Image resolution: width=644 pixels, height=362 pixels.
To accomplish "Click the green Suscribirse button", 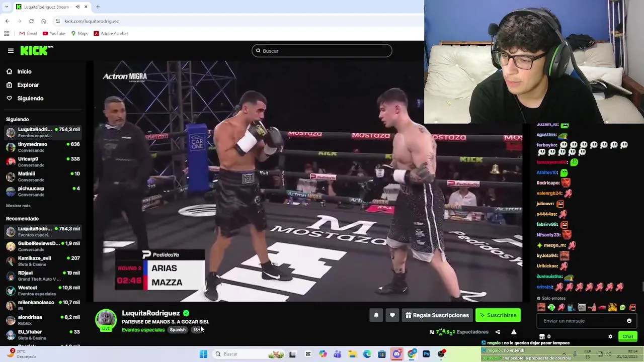I will click(x=498, y=315).
